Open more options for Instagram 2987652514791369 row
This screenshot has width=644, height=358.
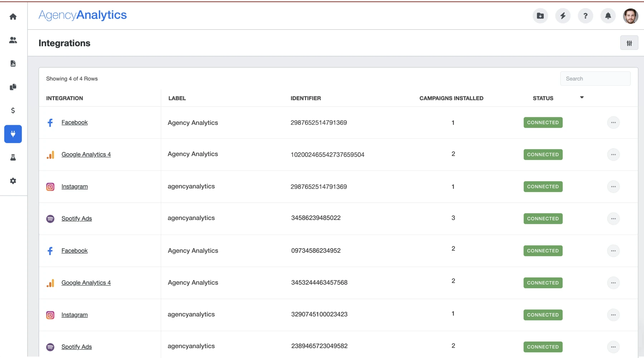tap(613, 187)
